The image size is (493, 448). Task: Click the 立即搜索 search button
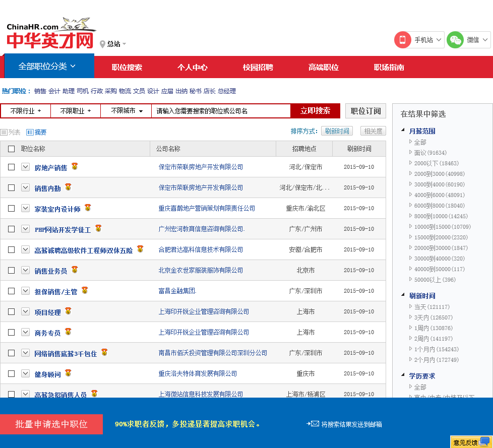pos(315,111)
